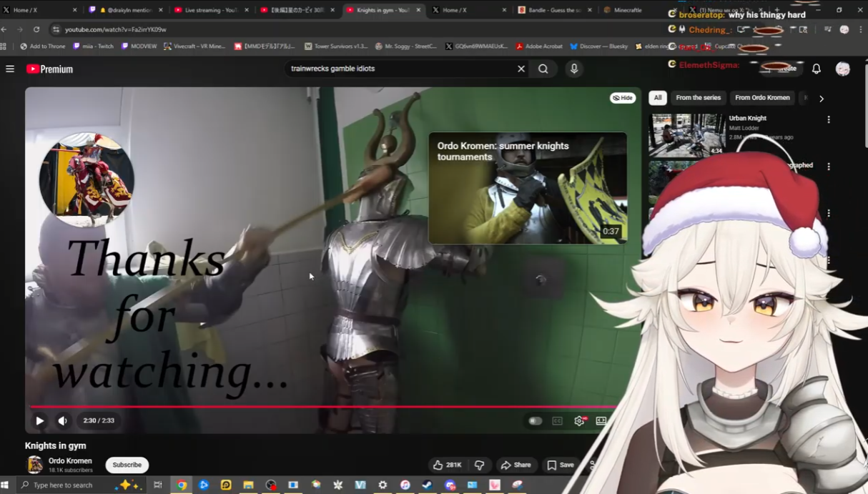
Task: Open Discord from the taskbar
Action: (450, 485)
